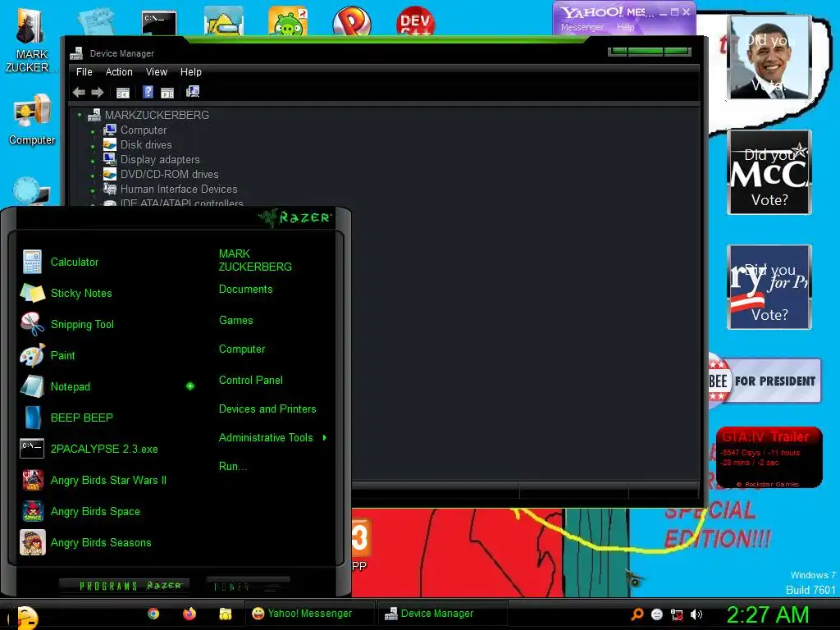840x630 pixels.
Task: Open the DEV C++ desktop icon
Action: 415,21
